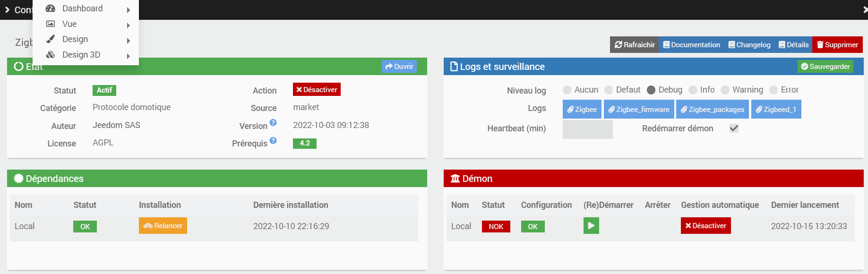Click the Version help question icon
Screen dimensions: 868x274
(x=273, y=123)
